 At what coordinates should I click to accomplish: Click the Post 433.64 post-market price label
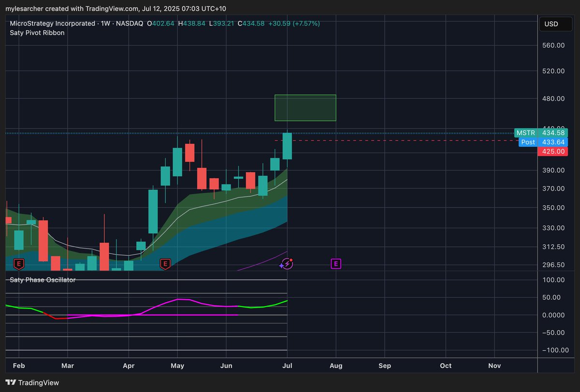pyautogui.click(x=543, y=142)
